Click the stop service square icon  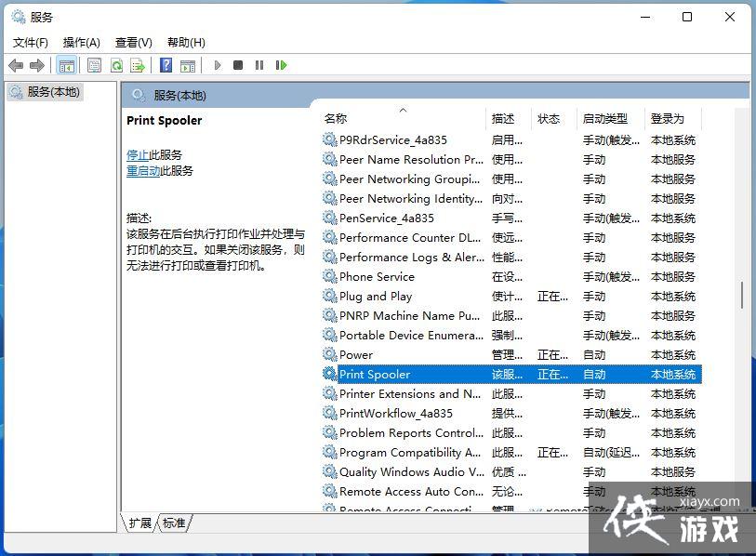click(236, 65)
